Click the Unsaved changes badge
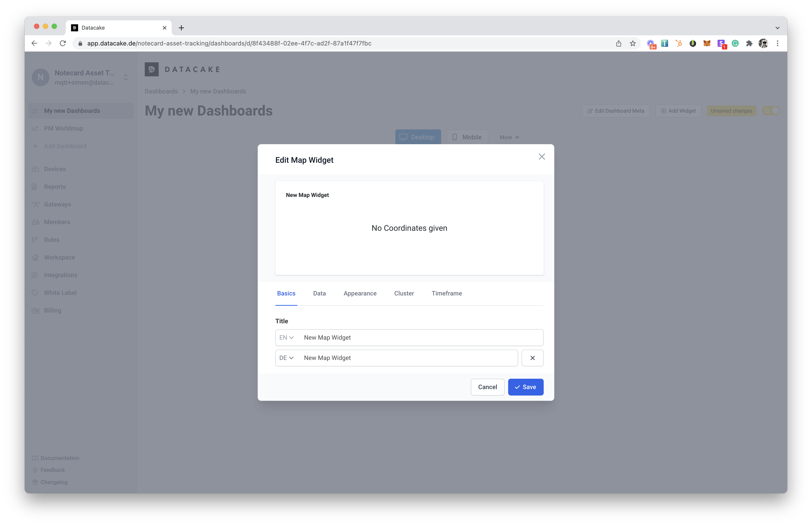 (x=731, y=111)
